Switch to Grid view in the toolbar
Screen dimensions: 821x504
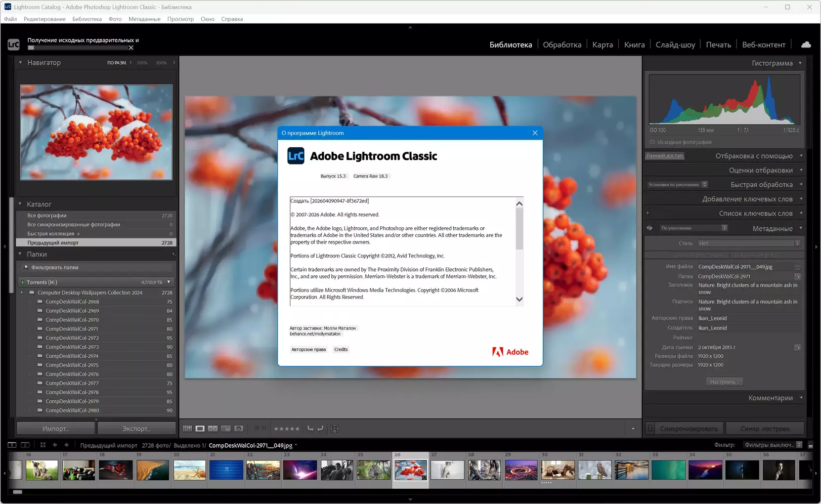pyautogui.click(x=187, y=428)
